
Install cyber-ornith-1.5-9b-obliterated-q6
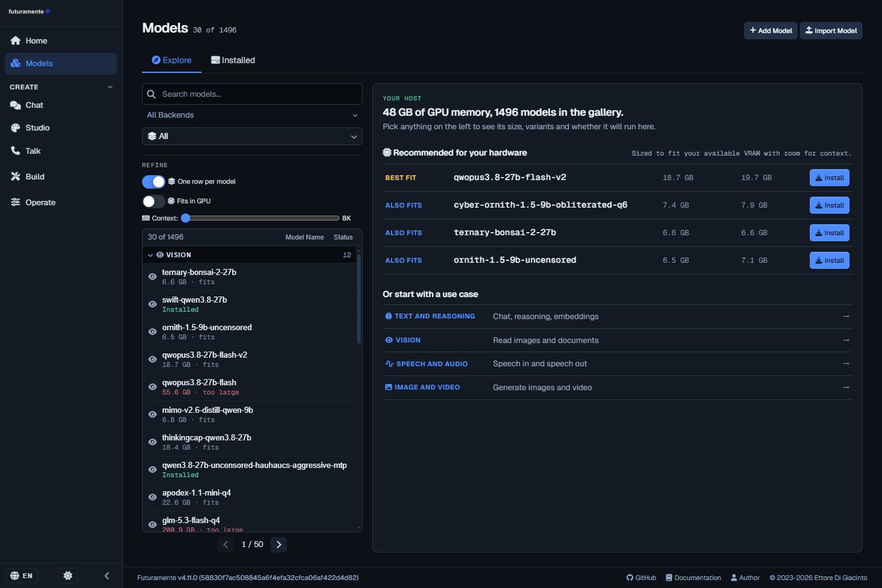pyautogui.click(x=829, y=205)
